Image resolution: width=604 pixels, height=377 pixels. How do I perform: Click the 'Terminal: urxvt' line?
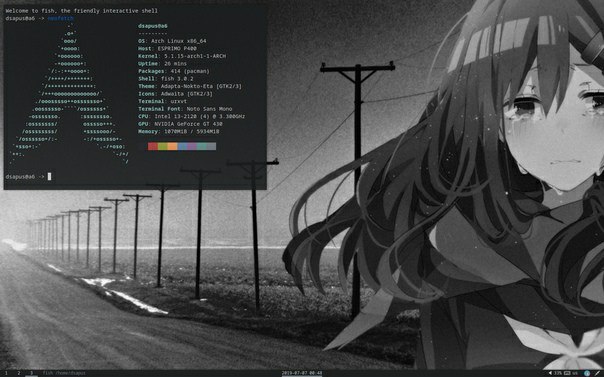coord(162,101)
